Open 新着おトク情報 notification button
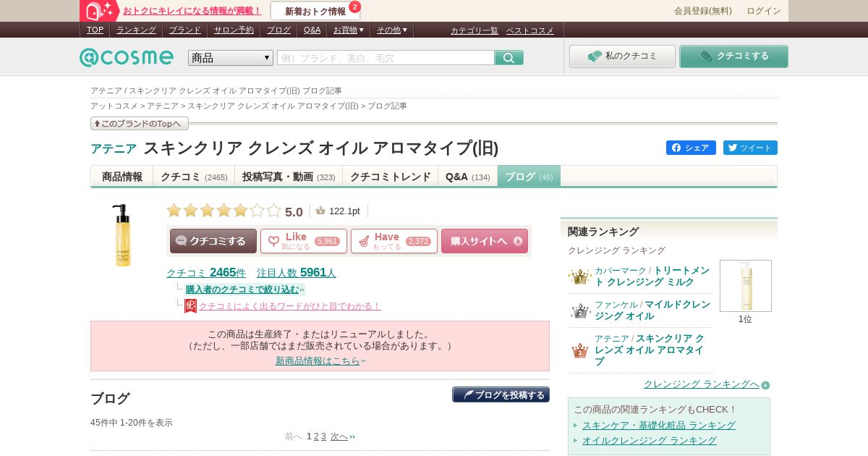Image resolution: width=868 pixels, height=456 pixels. pyautogui.click(x=315, y=11)
